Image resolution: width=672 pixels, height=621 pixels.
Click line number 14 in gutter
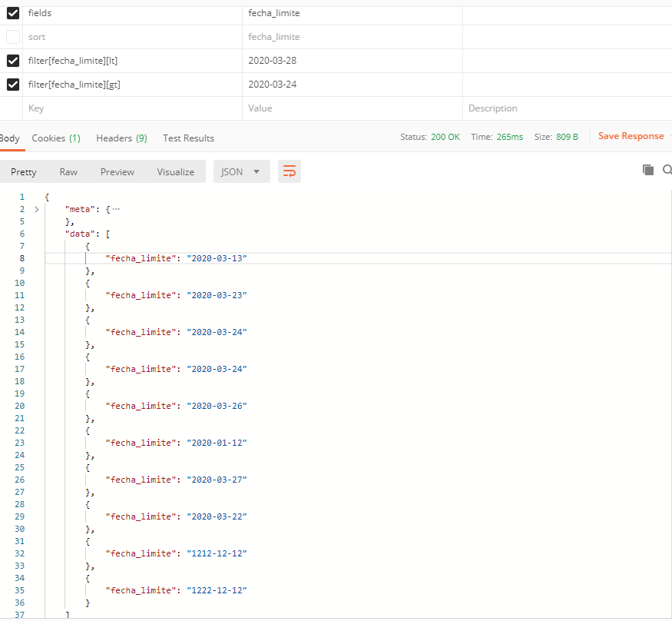click(x=20, y=332)
